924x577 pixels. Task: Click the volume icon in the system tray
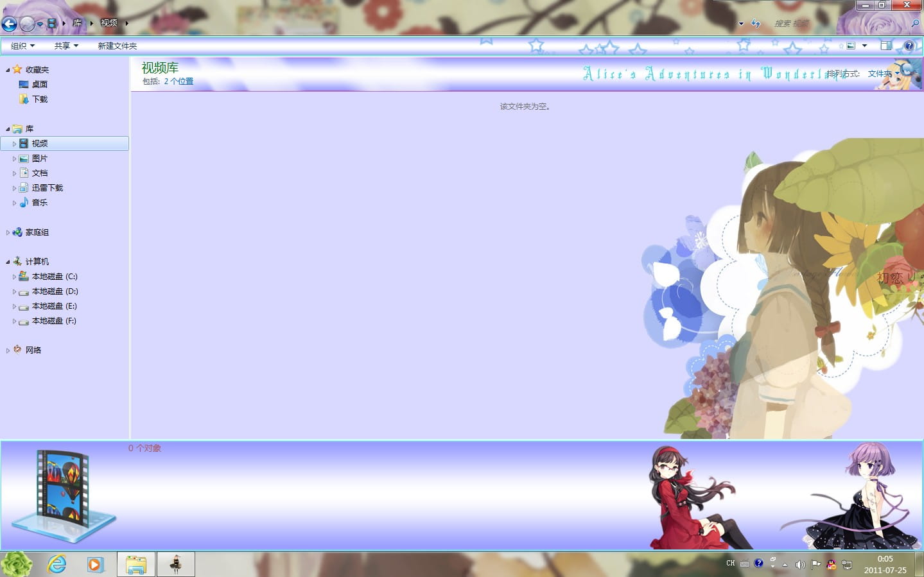tap(800, 564)
